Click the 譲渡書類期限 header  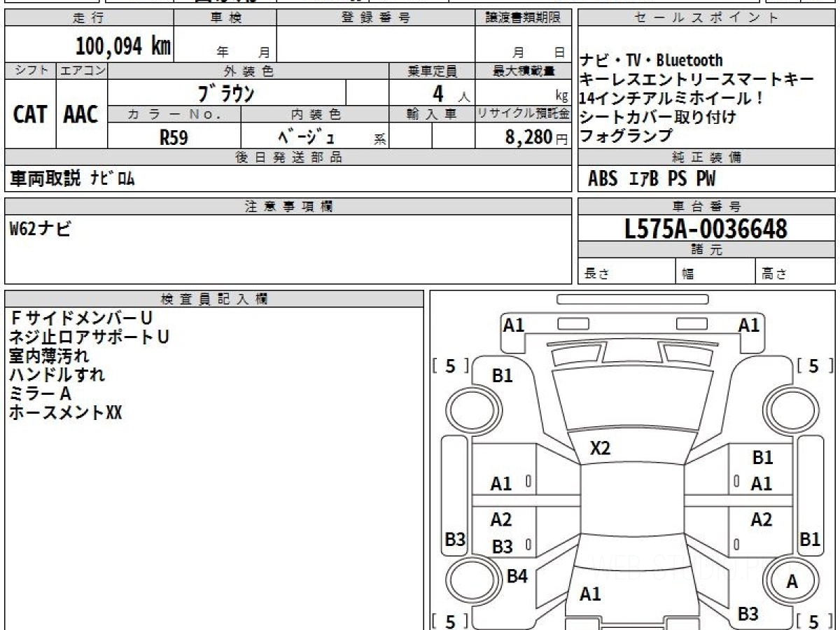[524, 18]
